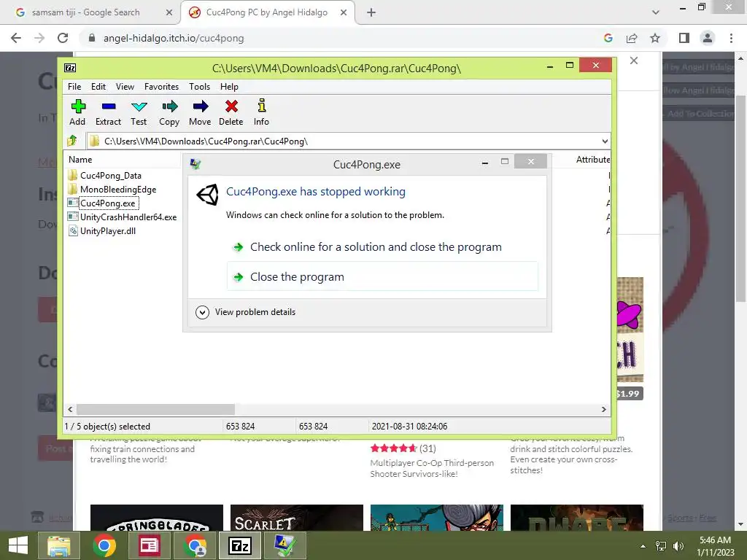747x560 pixels.
Task: Select the Cuc4Pong_Data folder
Action: (111, 176)
